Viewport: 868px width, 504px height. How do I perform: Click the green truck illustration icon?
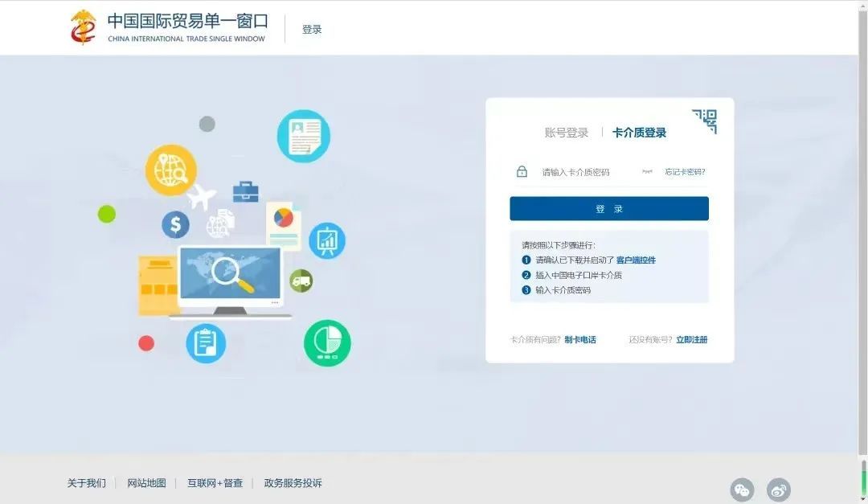[301, 281]
